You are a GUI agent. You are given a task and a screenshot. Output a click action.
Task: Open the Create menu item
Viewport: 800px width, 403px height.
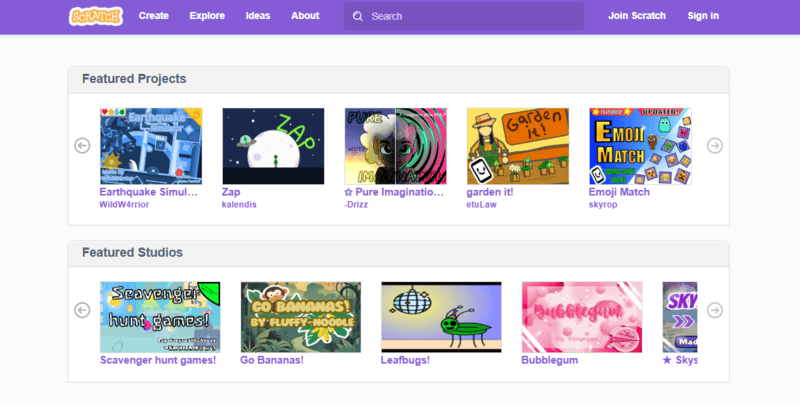coord(154,16)
